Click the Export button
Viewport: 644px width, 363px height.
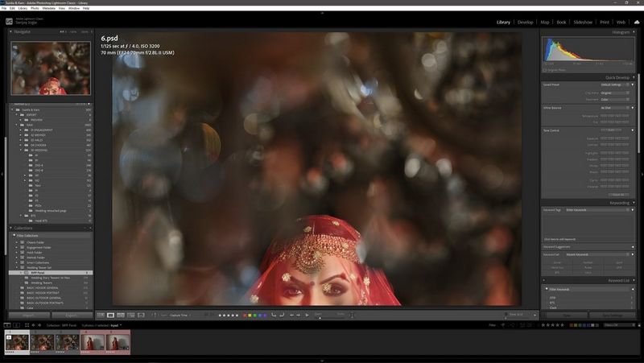pos(71,315)
